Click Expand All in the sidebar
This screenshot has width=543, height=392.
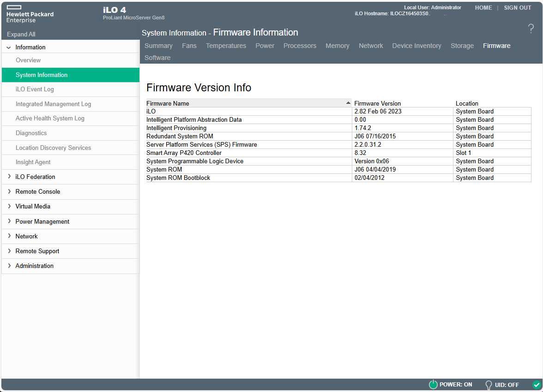pos(21,34)
